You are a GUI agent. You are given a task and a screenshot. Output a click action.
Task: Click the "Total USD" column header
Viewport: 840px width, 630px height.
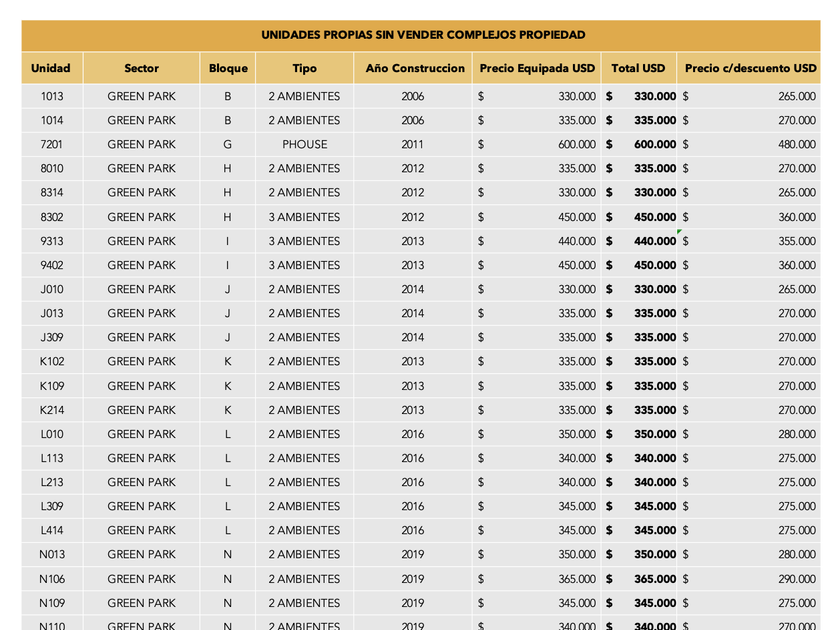638,69
